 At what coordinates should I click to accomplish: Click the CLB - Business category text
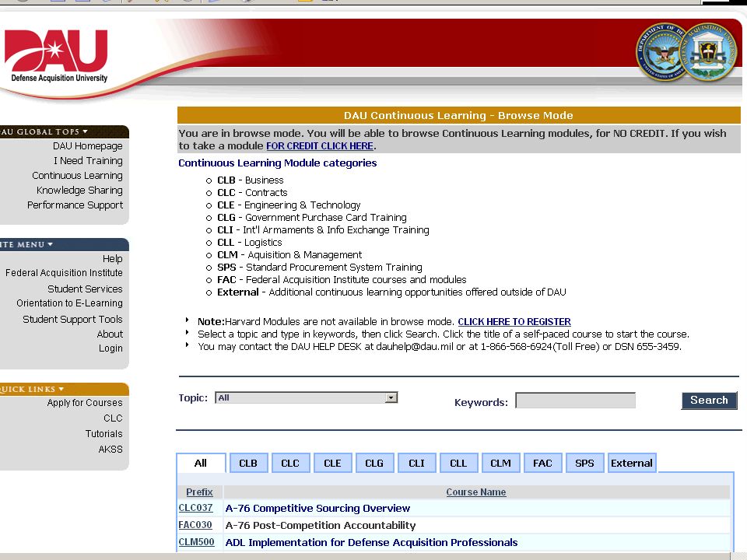pos(251,180)
